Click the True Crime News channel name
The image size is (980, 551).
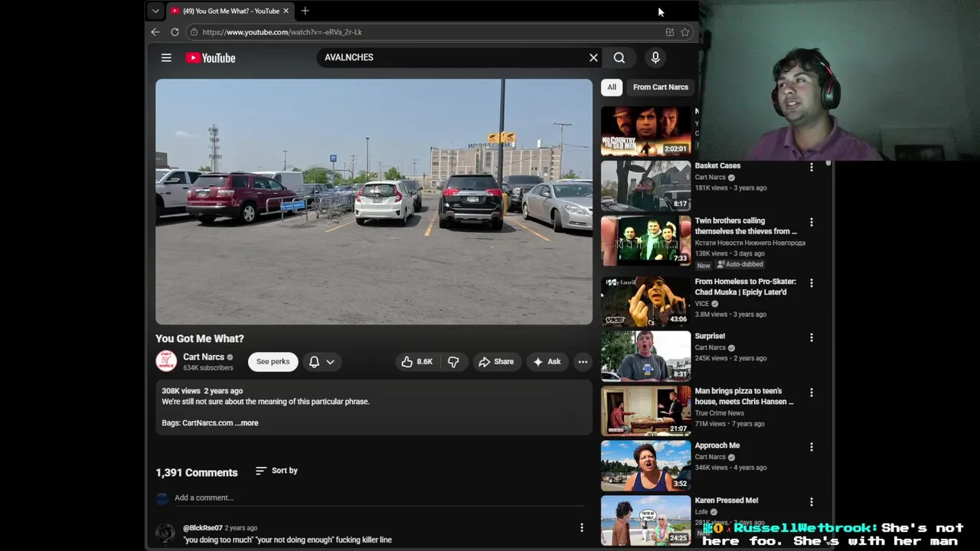[719, 413]
